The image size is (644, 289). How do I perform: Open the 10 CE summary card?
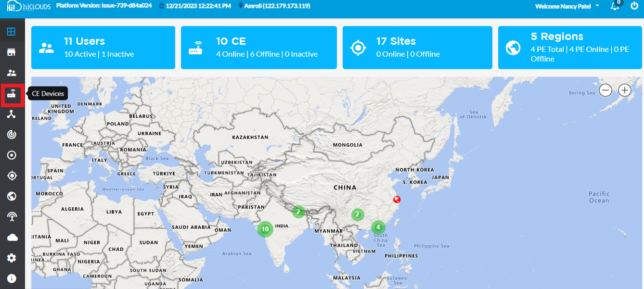(258, 48)
